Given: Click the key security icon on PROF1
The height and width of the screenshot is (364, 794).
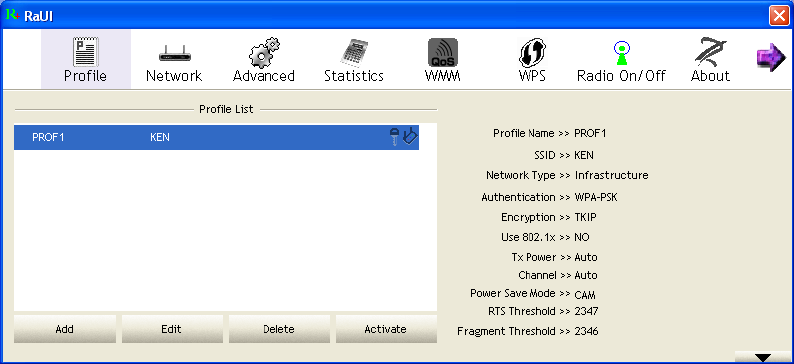Looking at the screenshot, I should pyautogui.click(x=394, y=137).
